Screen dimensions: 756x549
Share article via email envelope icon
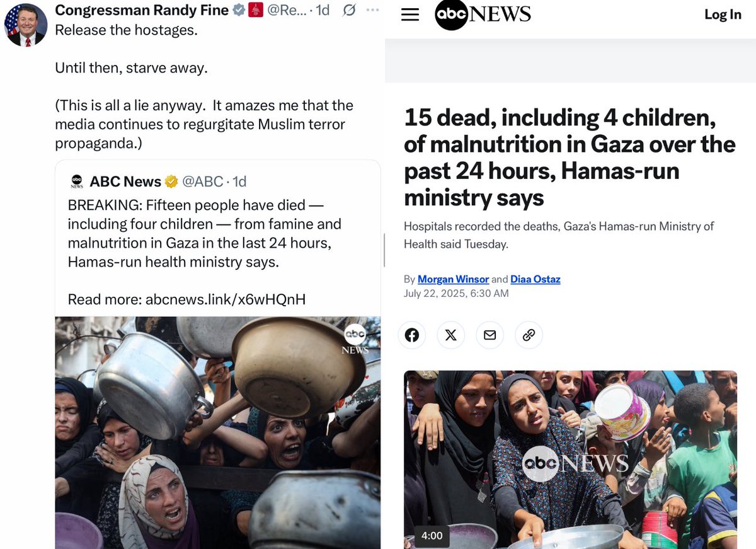pyautogui.click(x=490, y=335)
